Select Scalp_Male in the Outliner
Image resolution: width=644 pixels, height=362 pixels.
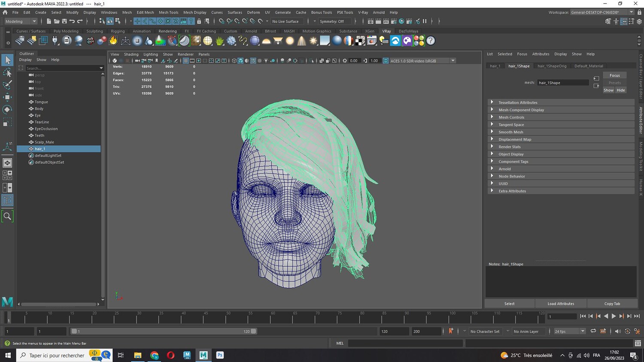pyautogui.click(x=44, y=142)
